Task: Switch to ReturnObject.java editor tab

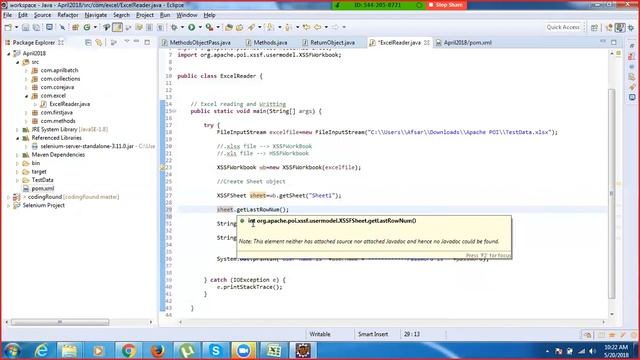Action: [329, 42]
